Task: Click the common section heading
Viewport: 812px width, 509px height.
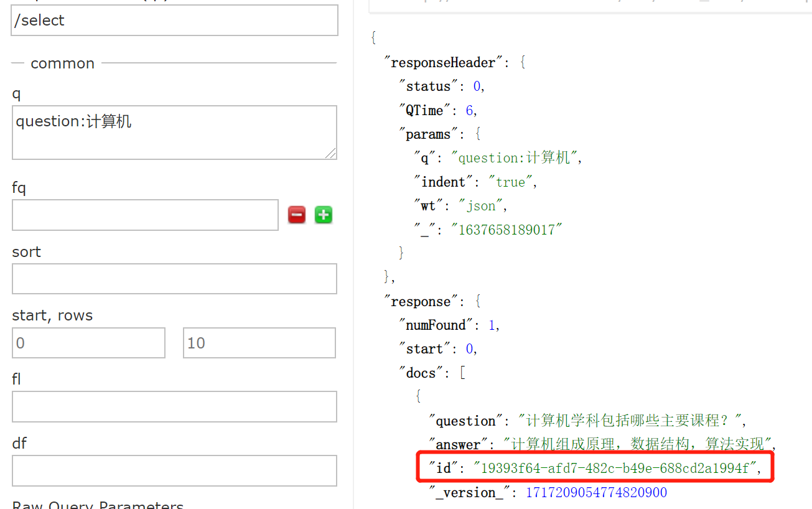Action: click(x=62, y=63)
